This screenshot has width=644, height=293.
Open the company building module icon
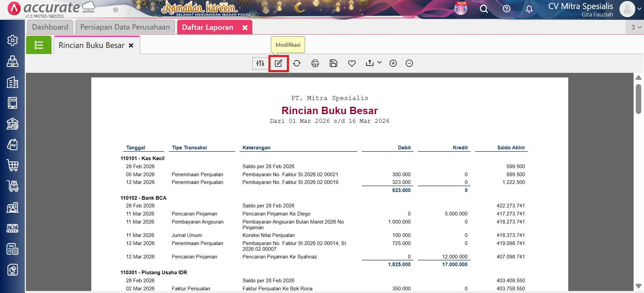(x=12, y=82)
